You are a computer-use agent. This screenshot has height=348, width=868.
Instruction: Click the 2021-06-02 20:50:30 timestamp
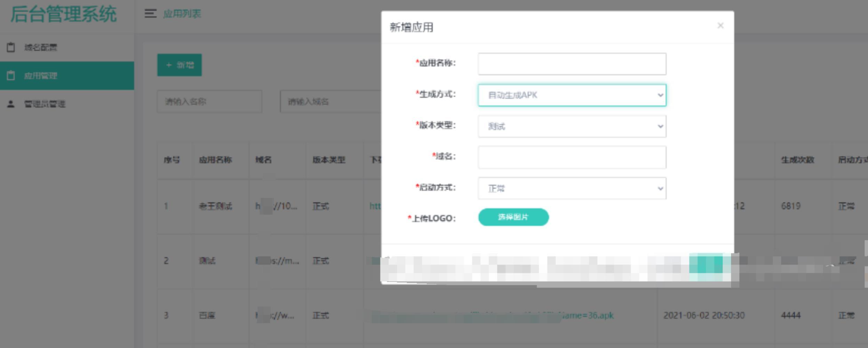click(x=704, y=315)
